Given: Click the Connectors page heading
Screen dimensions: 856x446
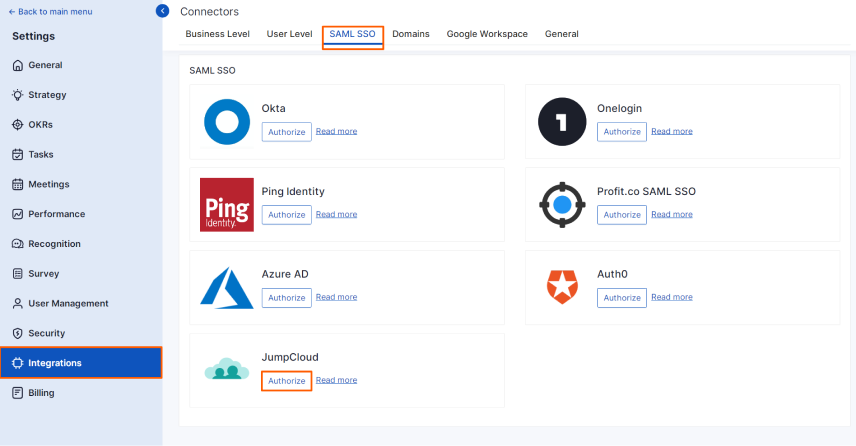Looking at the screenshot, I should [x=209, y=11].
